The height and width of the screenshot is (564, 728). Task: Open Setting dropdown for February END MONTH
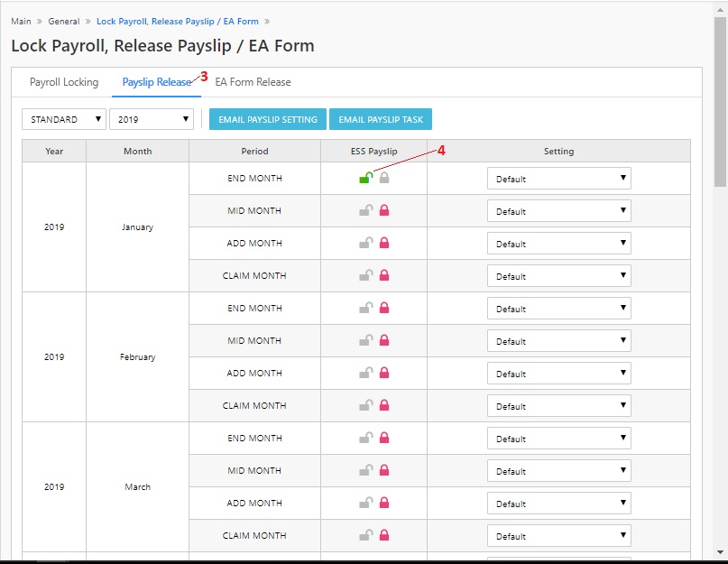(559, 309)
